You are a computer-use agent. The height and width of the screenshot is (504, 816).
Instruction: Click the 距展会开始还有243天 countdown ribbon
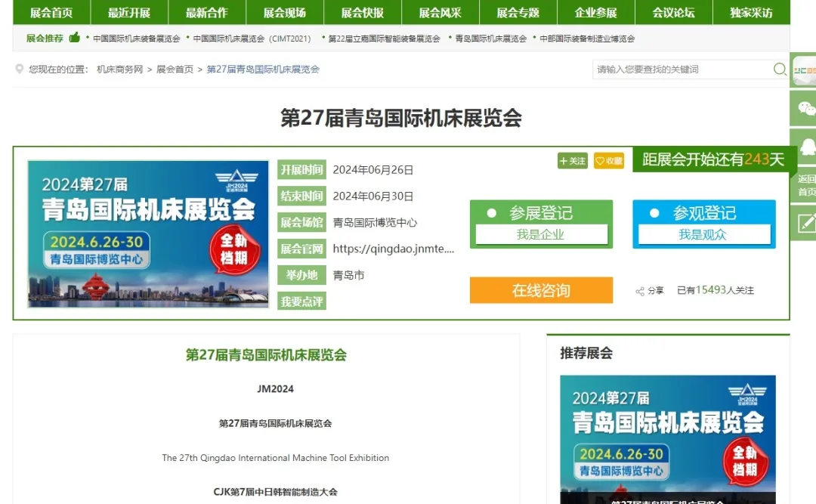pyautogui.click(x=713, y=159)
